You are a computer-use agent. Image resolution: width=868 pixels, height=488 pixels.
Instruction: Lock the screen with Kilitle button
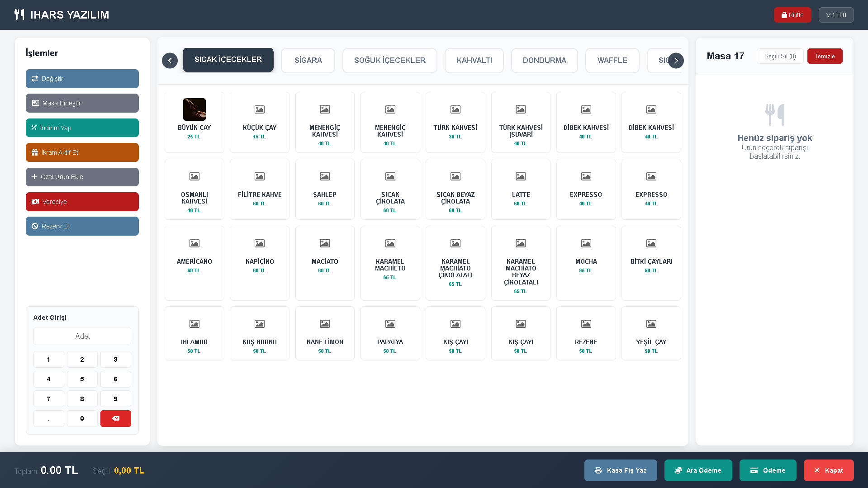(792, 15)
